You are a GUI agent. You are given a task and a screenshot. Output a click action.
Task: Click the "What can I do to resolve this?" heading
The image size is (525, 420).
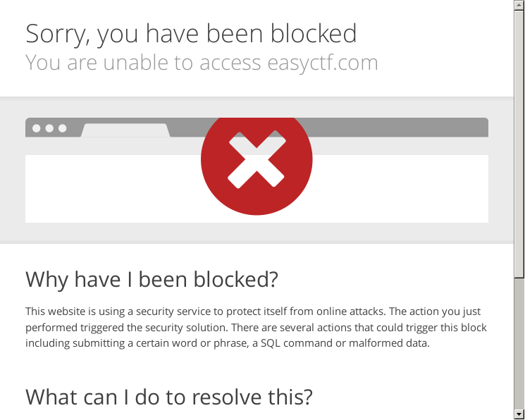click(168, 396)
